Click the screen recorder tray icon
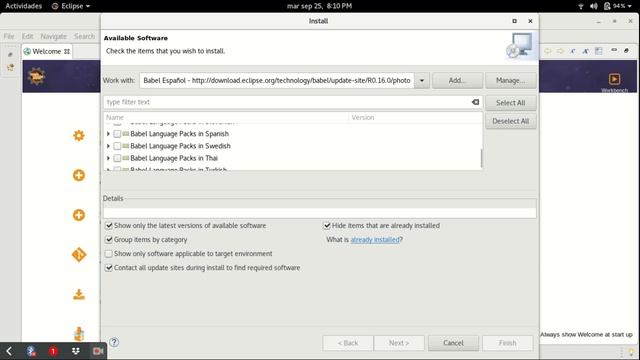Viewport: 640px width, 360px height. [x=97, y=351]
